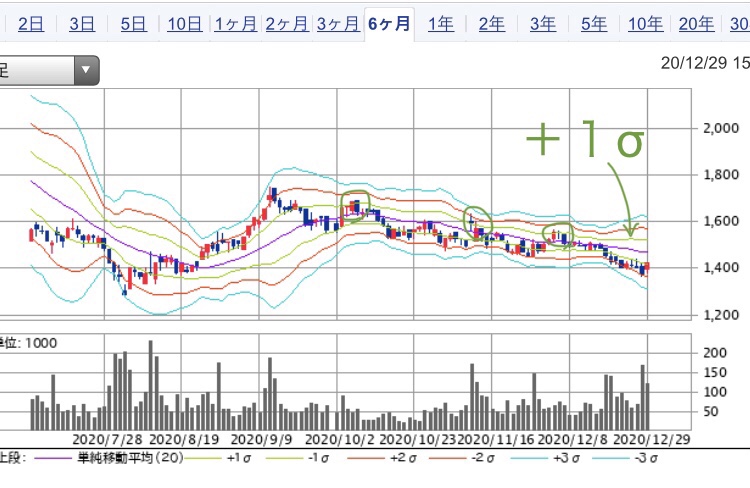Screen dimensions: 750x488
Task: Click the 2020/7/28 date axis label
Action: pos(108,439)
